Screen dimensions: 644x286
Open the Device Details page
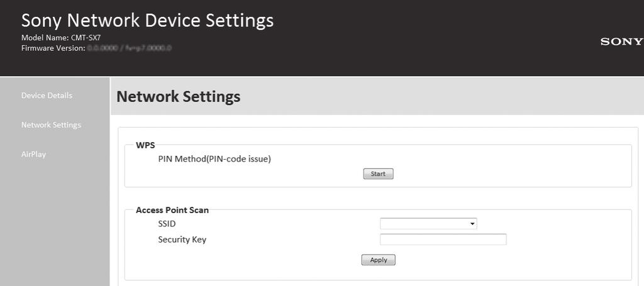[x=47, y=96]
